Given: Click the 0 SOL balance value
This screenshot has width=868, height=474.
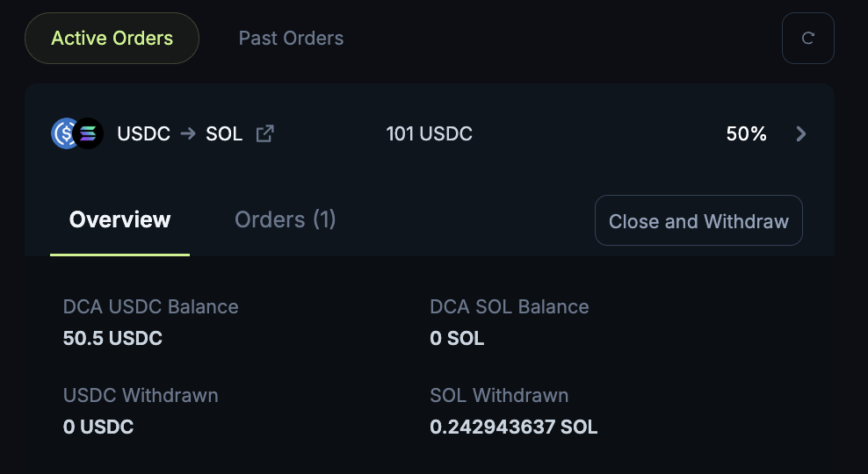Looking at the screenshot, I should [x=457, y=338].
